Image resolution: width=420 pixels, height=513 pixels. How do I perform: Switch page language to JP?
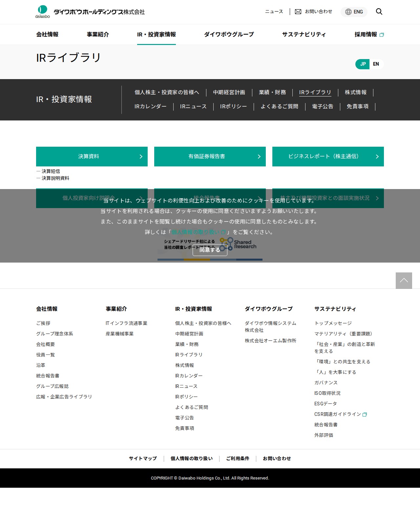(x=363, y=64)
